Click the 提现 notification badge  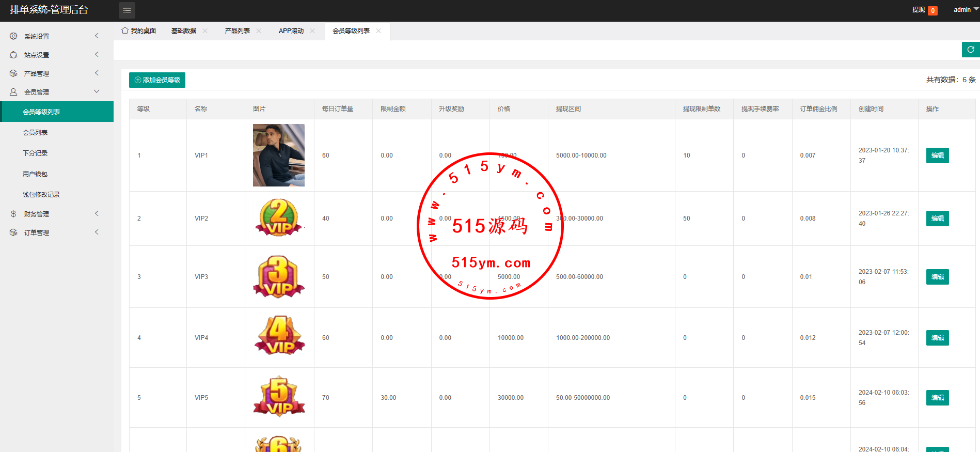(932, 10)
